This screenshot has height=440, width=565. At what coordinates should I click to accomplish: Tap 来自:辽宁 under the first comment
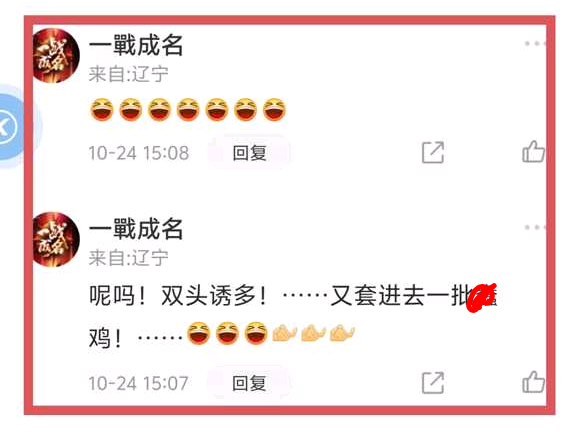pyautogui.click(x=129, y=74)
